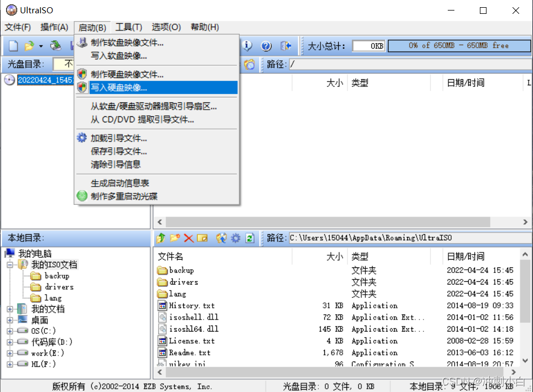Screen dimensions: 533x392
Task: Click the 650MB capacity progress bar
Action: (x=459, y=45)
